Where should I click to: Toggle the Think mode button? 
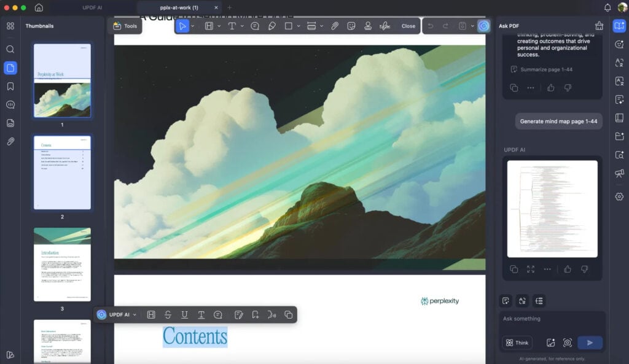(517, 343)
